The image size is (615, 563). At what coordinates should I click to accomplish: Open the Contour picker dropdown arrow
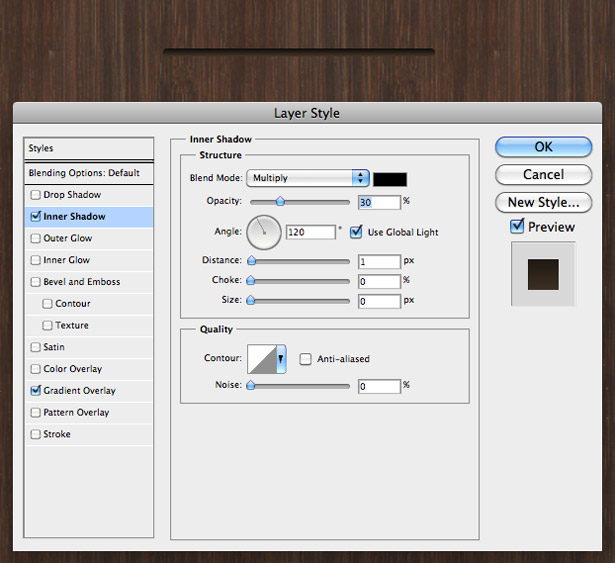click(x=281, y=359)
